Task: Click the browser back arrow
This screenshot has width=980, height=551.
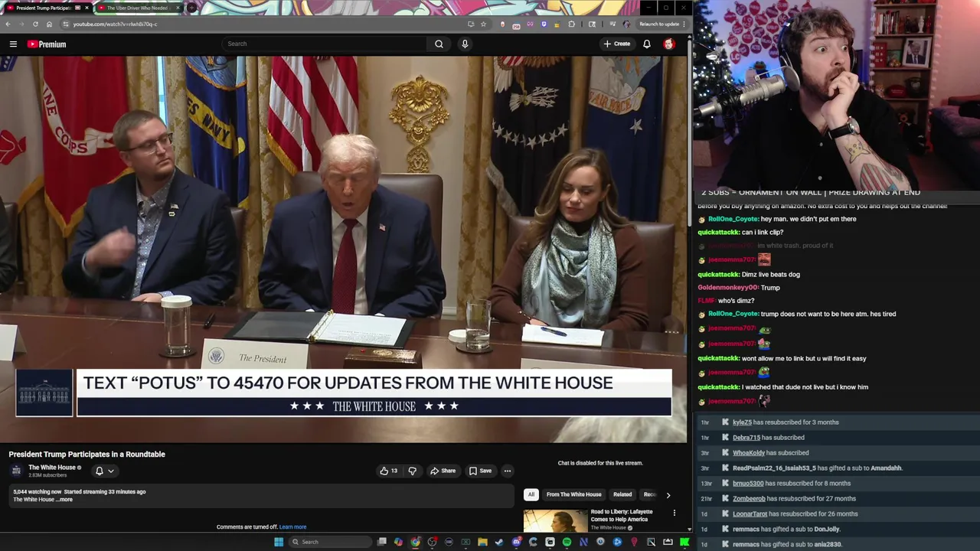Action: pos(8,24)
